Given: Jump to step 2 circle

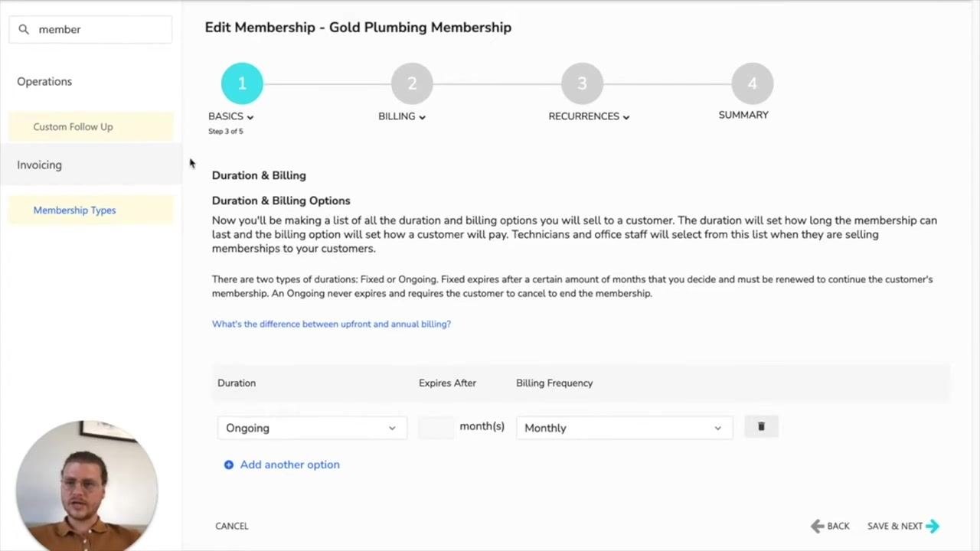Looking at the screenshot, I should coord(412,83).
